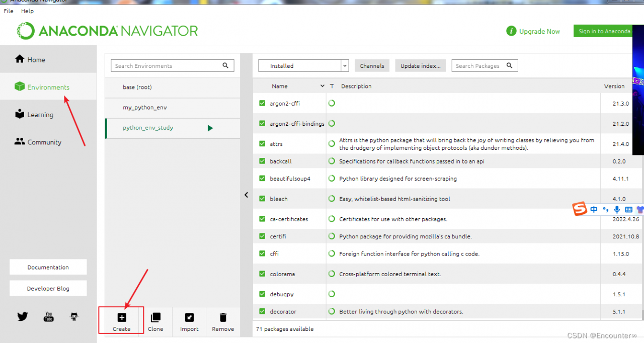Toggle the cffi package checkbox

(x=262, y=253)
